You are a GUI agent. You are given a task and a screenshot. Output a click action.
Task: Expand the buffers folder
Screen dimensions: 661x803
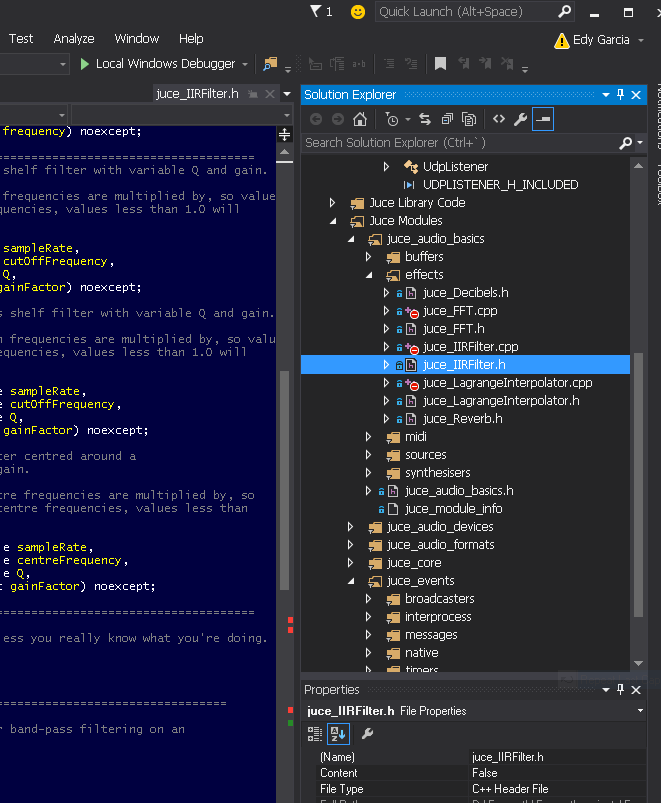click(368, 257)
